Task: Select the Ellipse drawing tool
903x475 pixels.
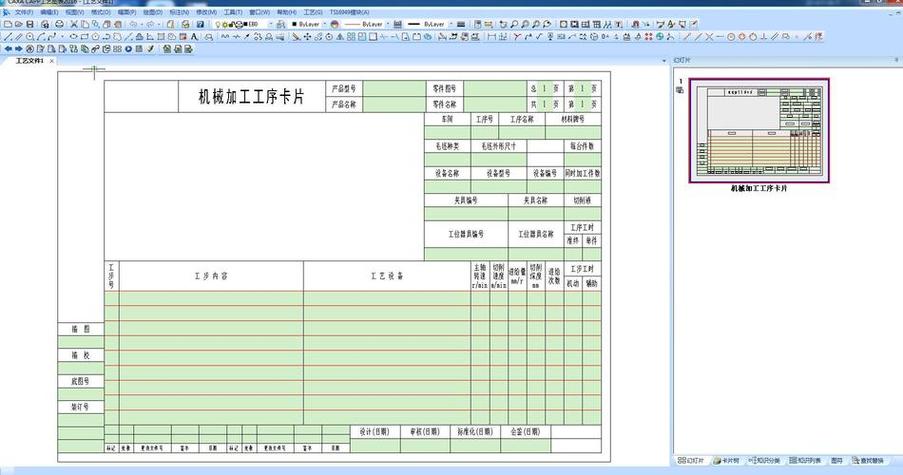Action: click(x=73, y=36)
